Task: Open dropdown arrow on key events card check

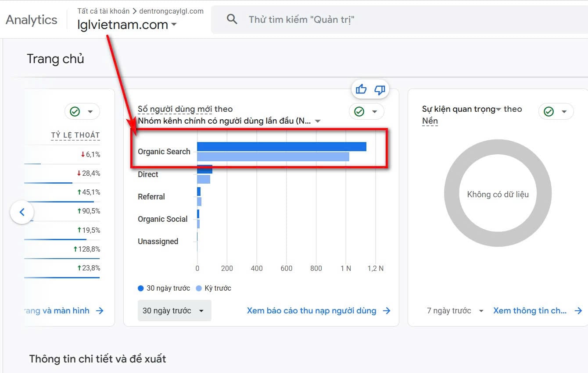Action: pos(564,112)
